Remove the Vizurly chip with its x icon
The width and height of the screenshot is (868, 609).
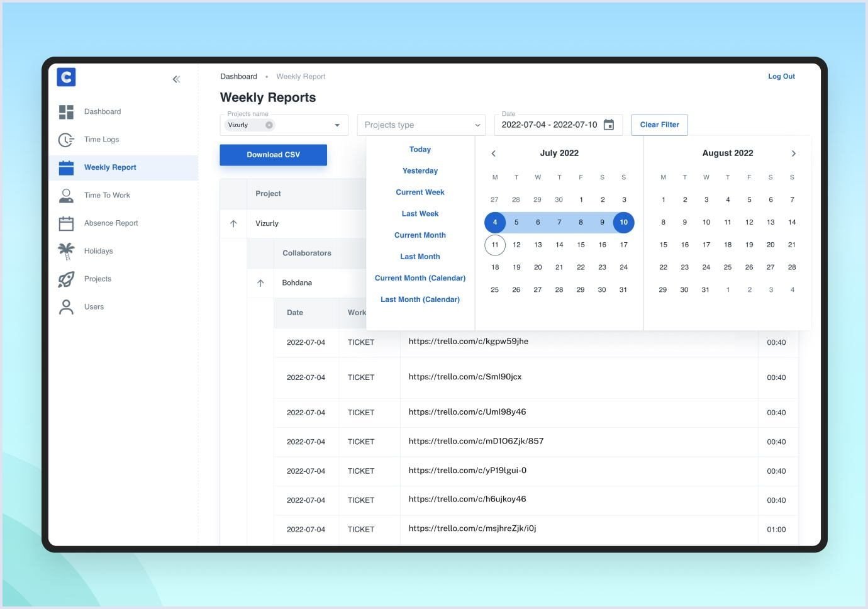pos(269,125)
